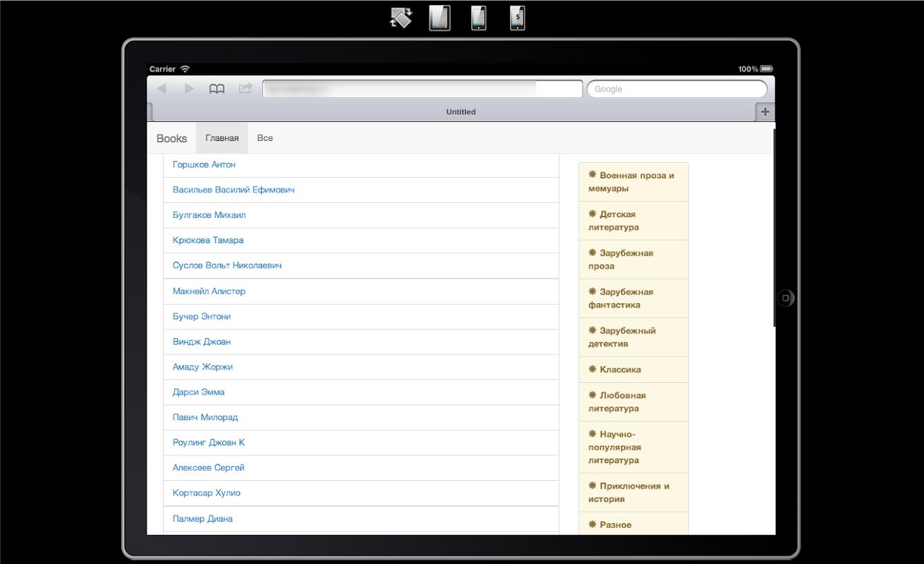
Task: Select category Военная проза и мемуары
Action: (x=633, y=182)
